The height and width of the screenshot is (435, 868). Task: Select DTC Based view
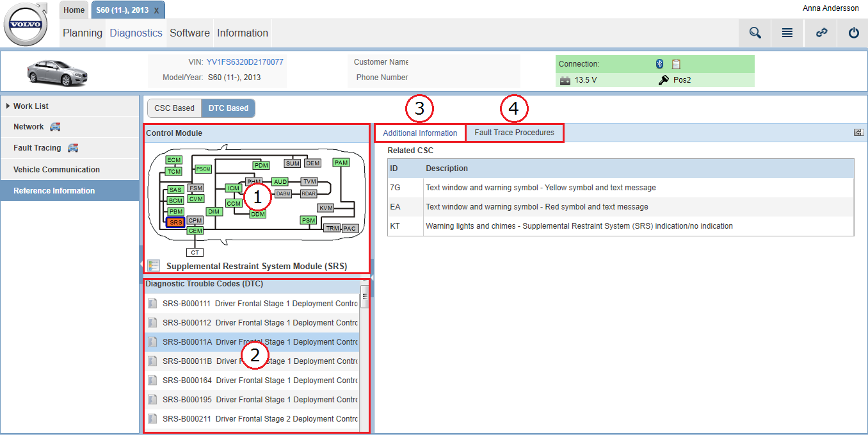[x=228, y=108]
